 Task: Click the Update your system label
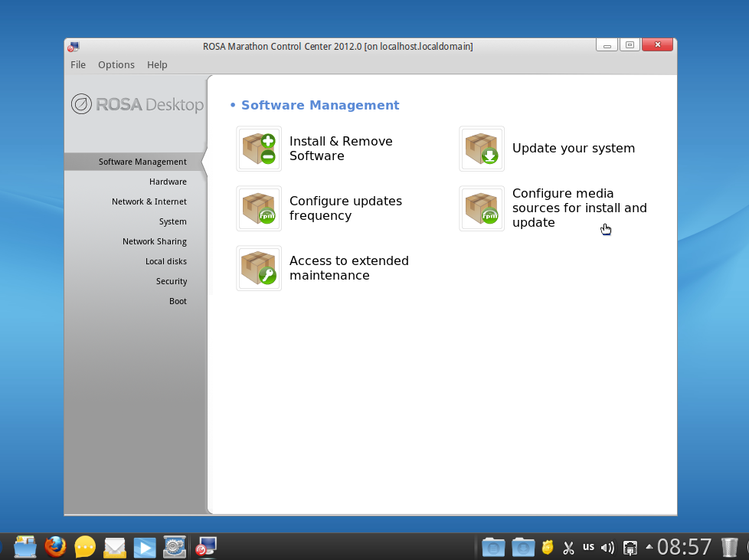pyautogui.click(x=573, y=148)
